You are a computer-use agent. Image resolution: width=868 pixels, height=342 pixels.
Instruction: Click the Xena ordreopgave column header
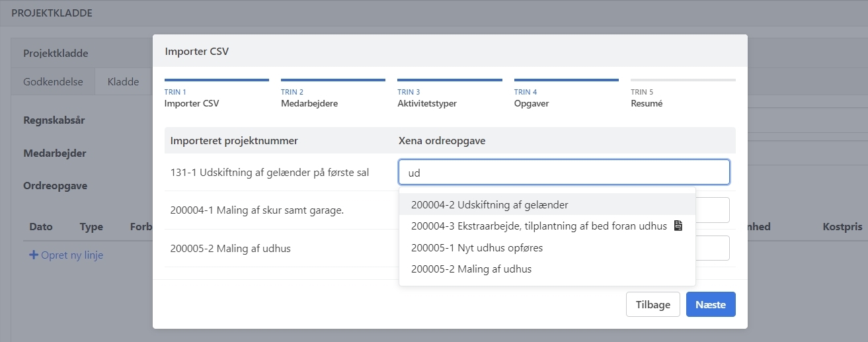coord(442,140)
